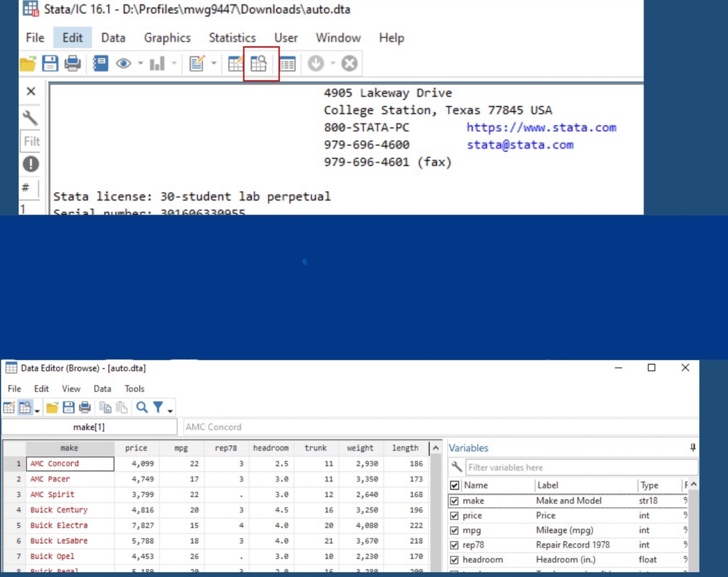Click the magnifier Find icon in Data Editor
728x577 pixels.
142,407
